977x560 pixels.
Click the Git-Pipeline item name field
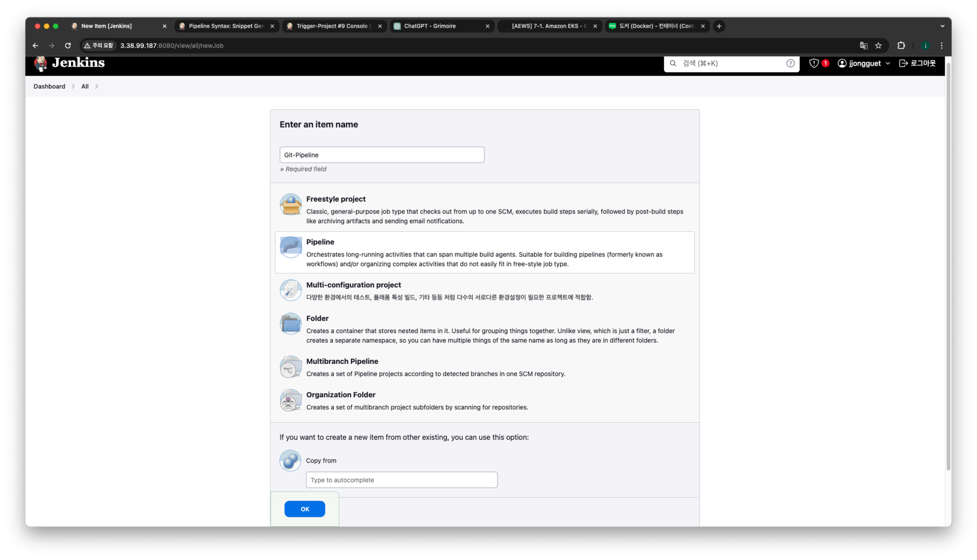(x=382, y=155)
